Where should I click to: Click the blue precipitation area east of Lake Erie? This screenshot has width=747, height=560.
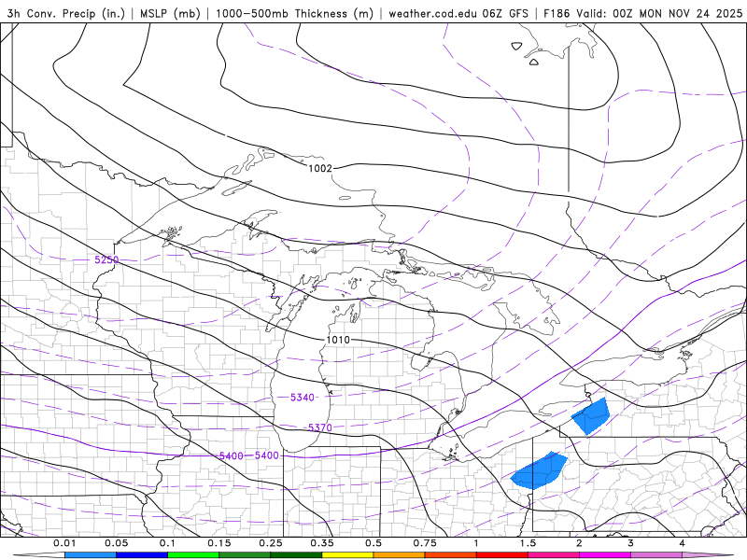click(x=592, y=415)
